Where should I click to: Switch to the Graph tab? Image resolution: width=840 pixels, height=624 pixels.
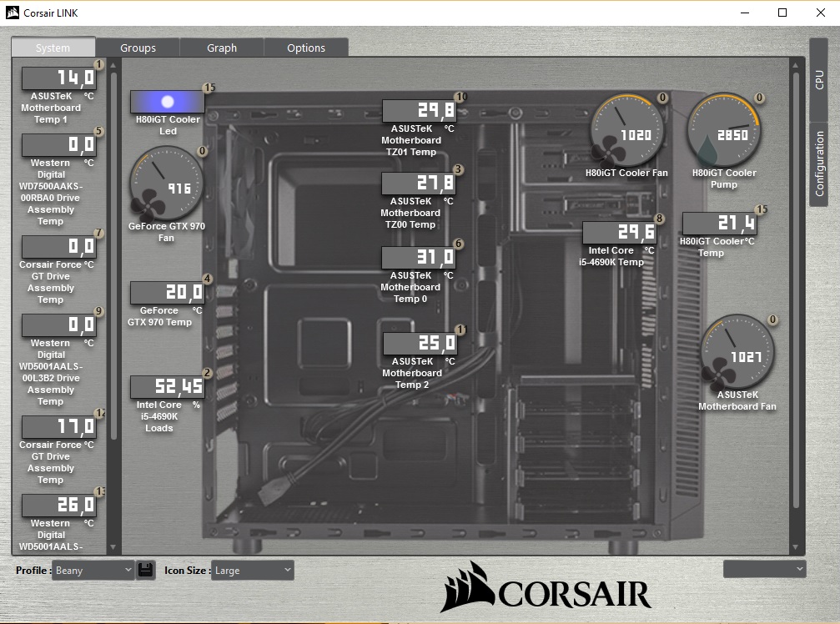tap(222, 48)
